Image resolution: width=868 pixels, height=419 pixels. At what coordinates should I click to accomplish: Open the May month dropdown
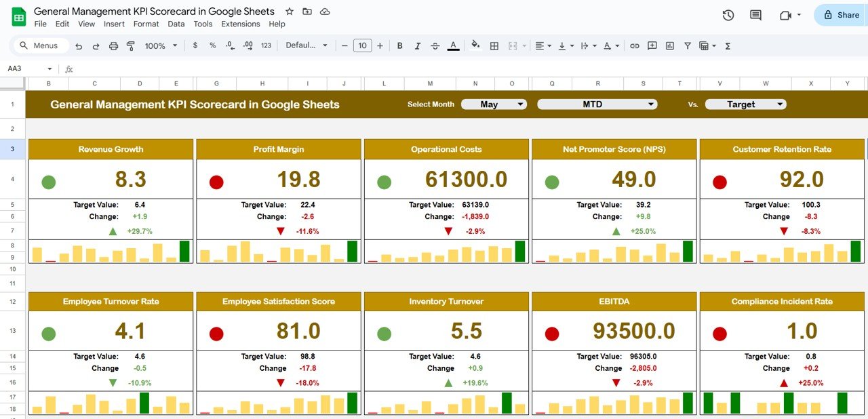494,104
